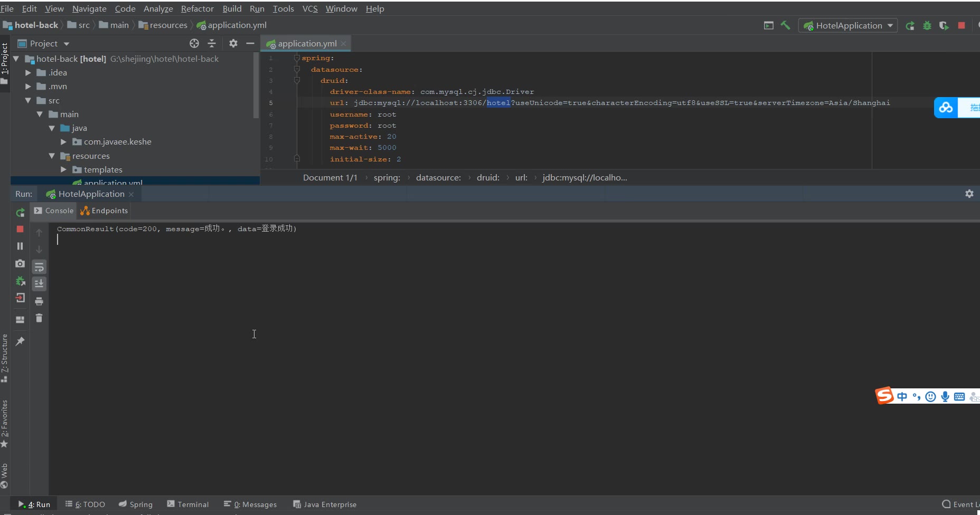Expand the com.javaee.keshe package
Viewport: 980px width, 515px height.
pos(63,142)
